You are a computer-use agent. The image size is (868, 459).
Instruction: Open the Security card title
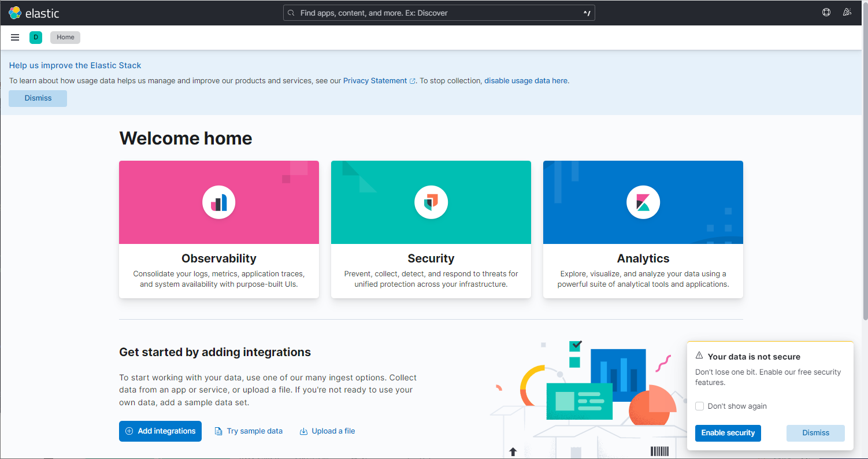coord(431,258)
